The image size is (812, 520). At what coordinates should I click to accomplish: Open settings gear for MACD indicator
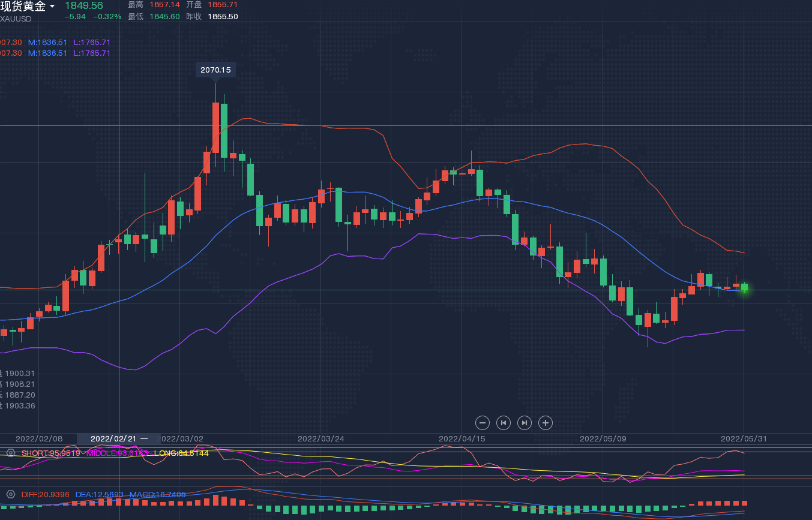click(10, 495)
